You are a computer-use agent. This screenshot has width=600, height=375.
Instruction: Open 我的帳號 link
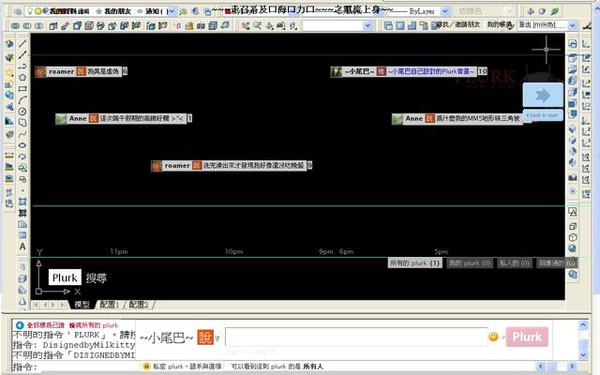(x=499, y=24)
